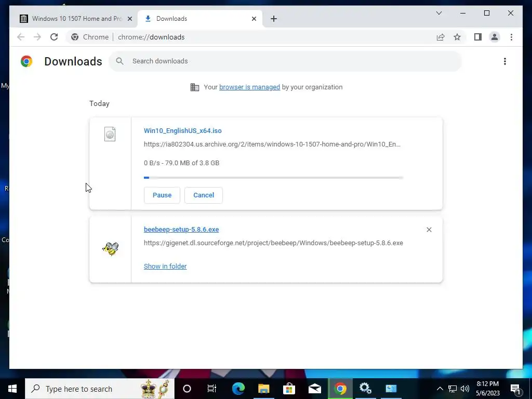Click the archive.org source URL text
Screen dimensions: 532x399
272,144
